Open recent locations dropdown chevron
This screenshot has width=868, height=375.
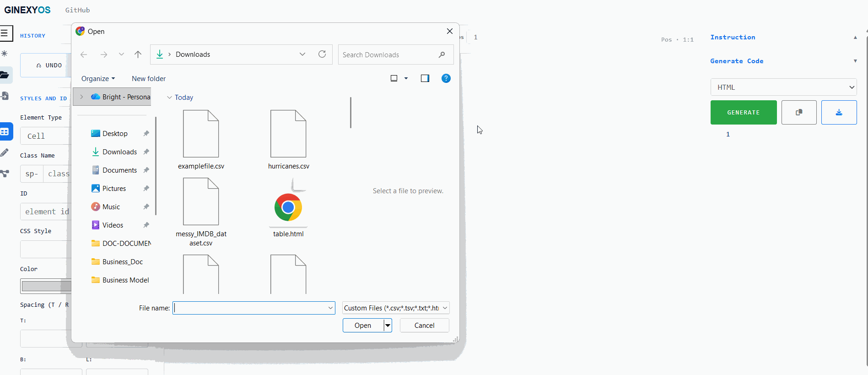coord(121,54)
